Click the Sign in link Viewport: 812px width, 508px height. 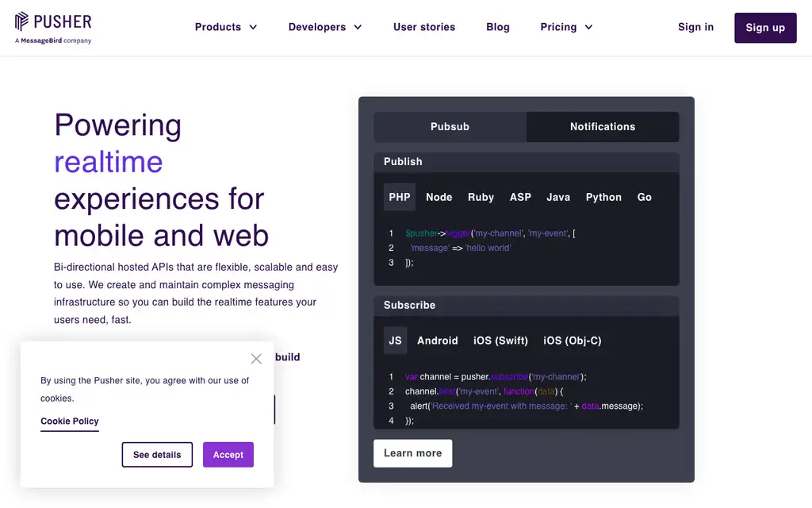click(695, 27)
